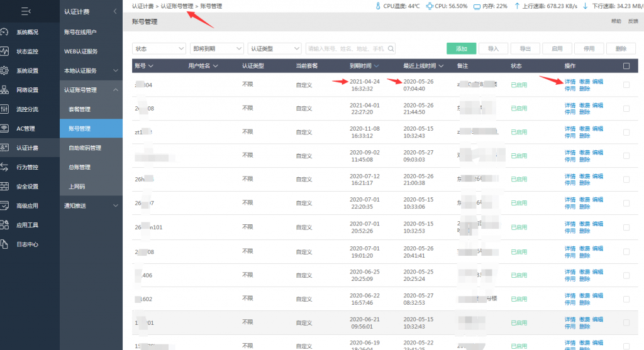Open 应用工具 via its grid icon

tap(4, 225)
